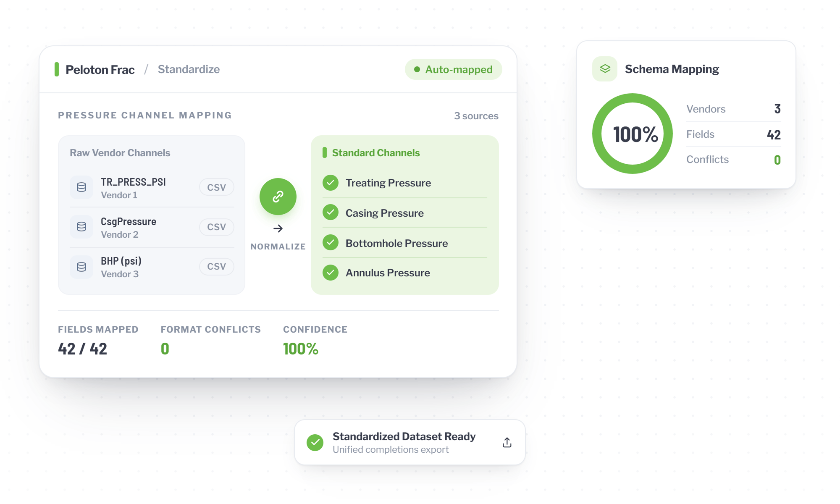The width and height of the screenshot is (840, 504).
Task: Click the Raw Vendor Channels heading
Action: pyautogui.click(x=120, y=153)
